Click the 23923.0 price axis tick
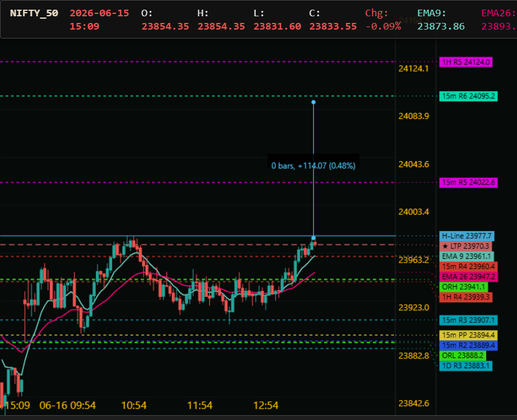The image size is (517, 420). click(413, 308)
